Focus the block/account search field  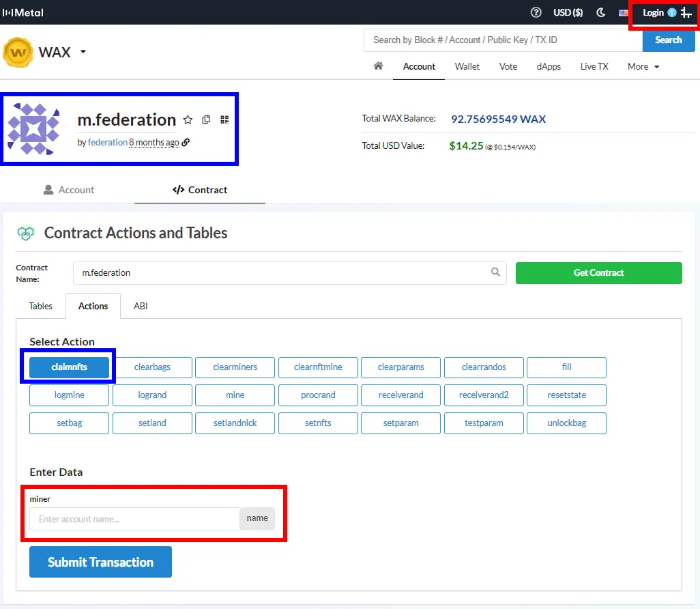tap(503, 40)
